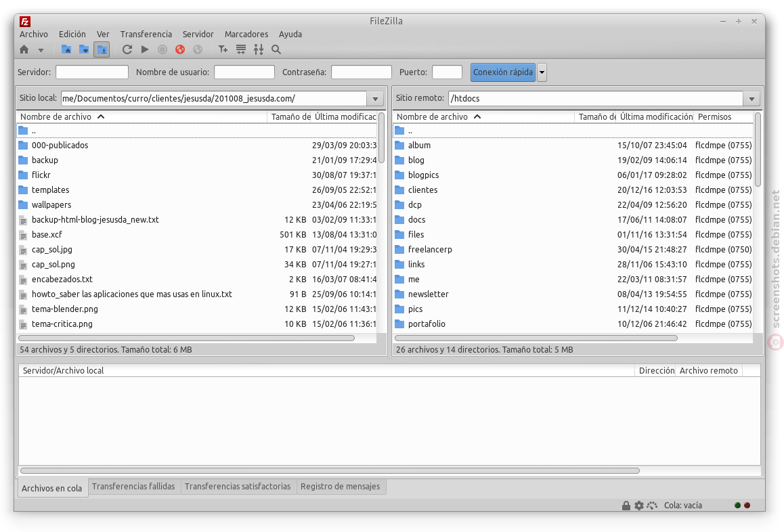Open the Transferencia menu
784x532 pixels.
(146, 35)
